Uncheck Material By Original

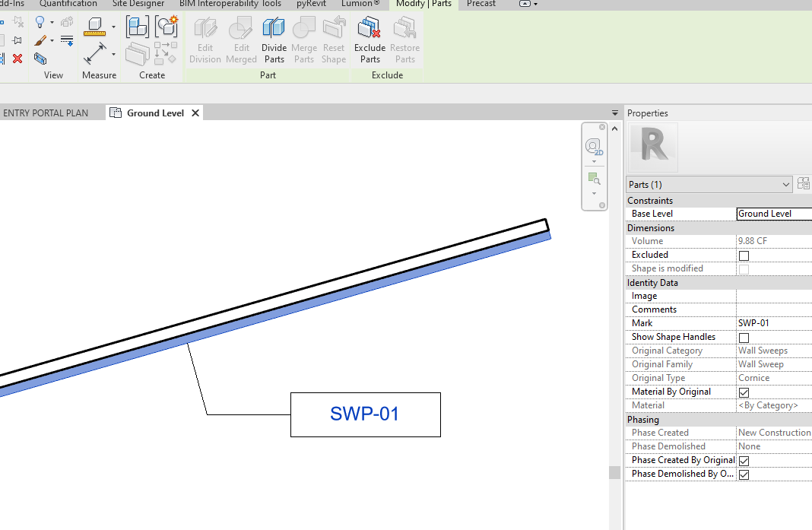744,392
